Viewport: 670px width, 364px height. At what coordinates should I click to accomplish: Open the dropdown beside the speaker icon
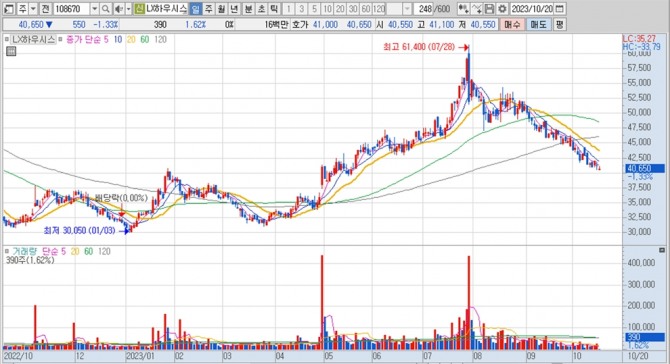coord(129,9)
